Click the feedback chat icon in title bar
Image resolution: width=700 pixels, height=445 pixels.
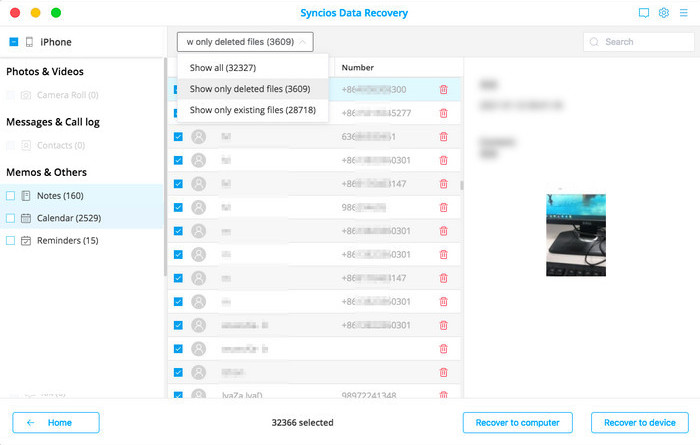point(644,13)
